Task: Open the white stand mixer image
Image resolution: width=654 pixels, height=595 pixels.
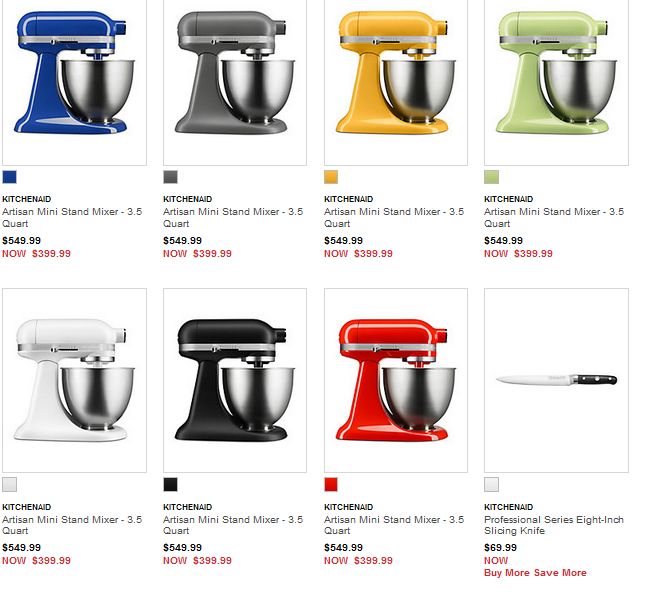Action: [74, 380]
